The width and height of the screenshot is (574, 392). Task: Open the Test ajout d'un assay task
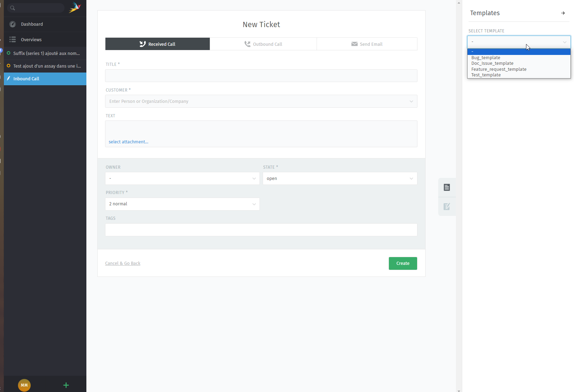[45, 66]
